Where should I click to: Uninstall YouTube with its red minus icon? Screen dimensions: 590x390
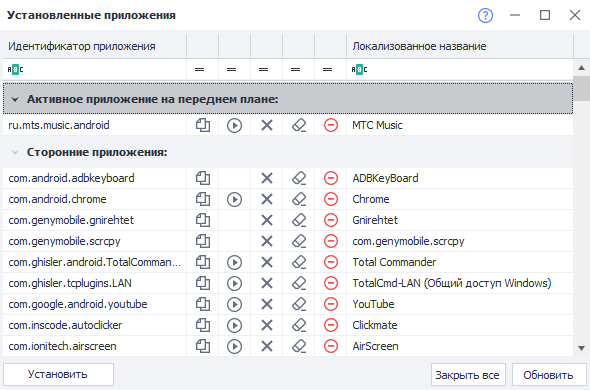pyautogui.click(x=331, y=304)
